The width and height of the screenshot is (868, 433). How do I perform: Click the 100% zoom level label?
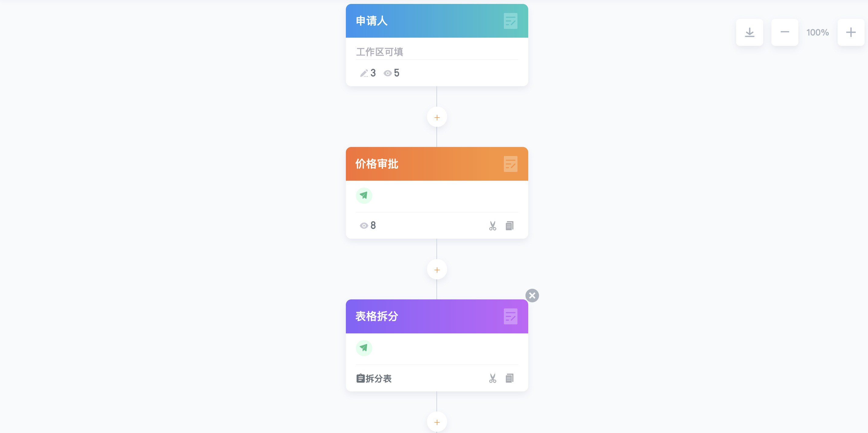tap(818, 32)
